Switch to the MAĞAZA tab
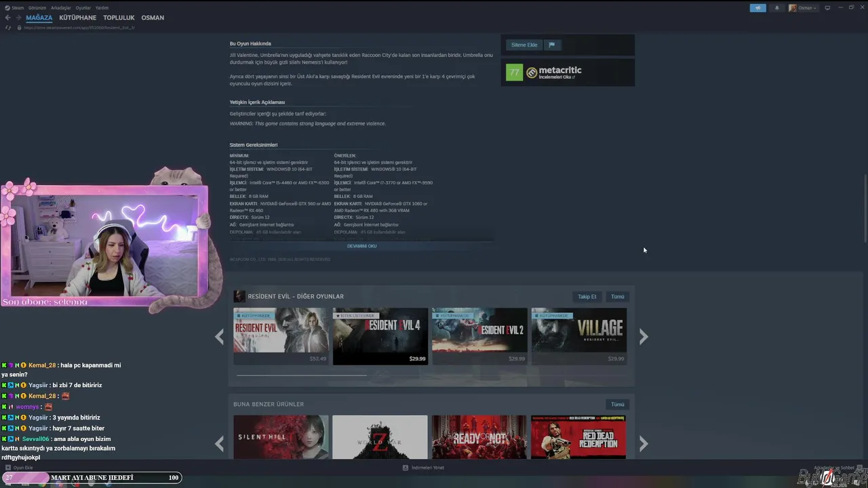The height and width of the screenshot is (488, 868). [39, 18]
